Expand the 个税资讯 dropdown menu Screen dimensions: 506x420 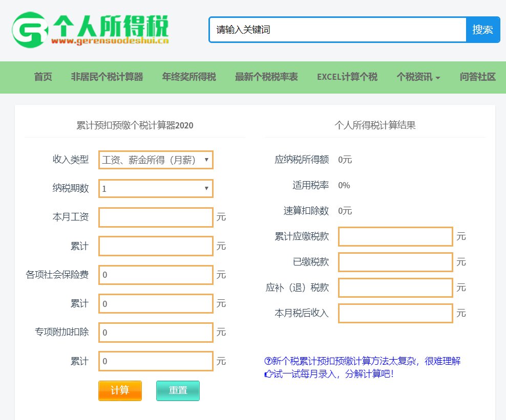(x=418, y=77)
